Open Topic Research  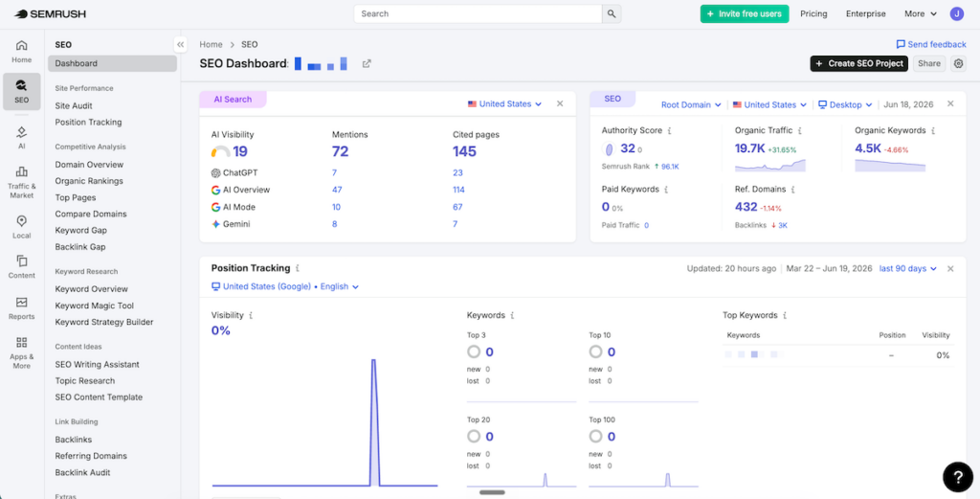click(x=84, y=381)
